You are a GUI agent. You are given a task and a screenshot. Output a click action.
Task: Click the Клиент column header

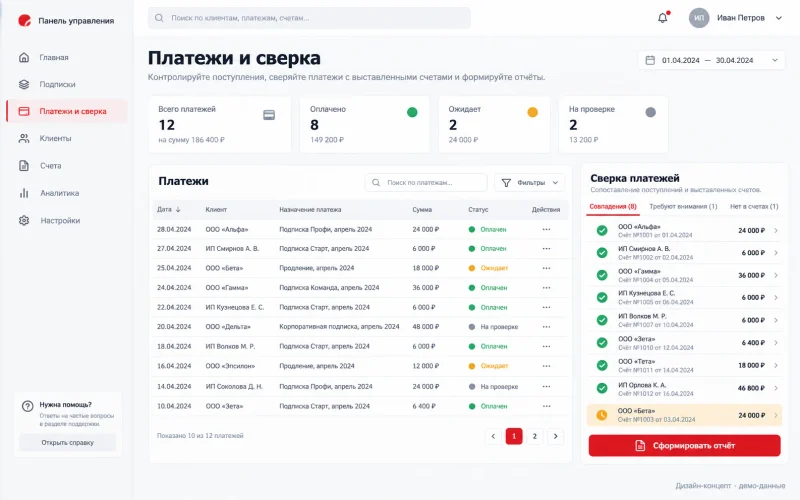[216, 210]
